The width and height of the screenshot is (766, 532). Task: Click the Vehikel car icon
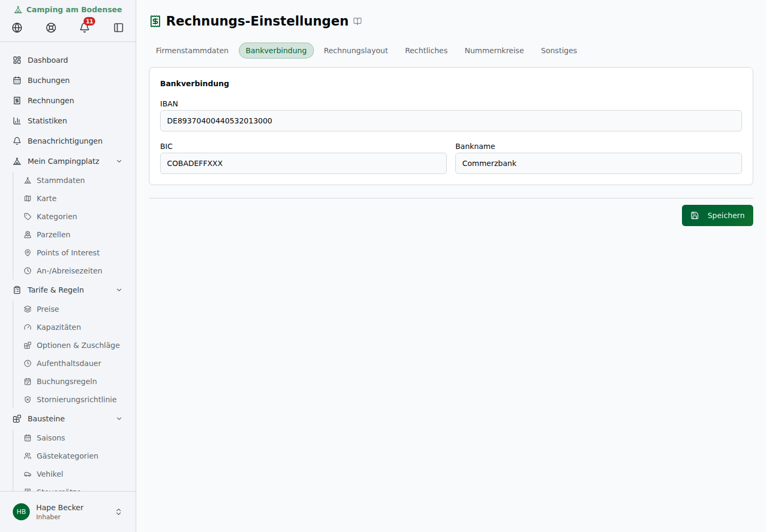click(x=28, y=474)
